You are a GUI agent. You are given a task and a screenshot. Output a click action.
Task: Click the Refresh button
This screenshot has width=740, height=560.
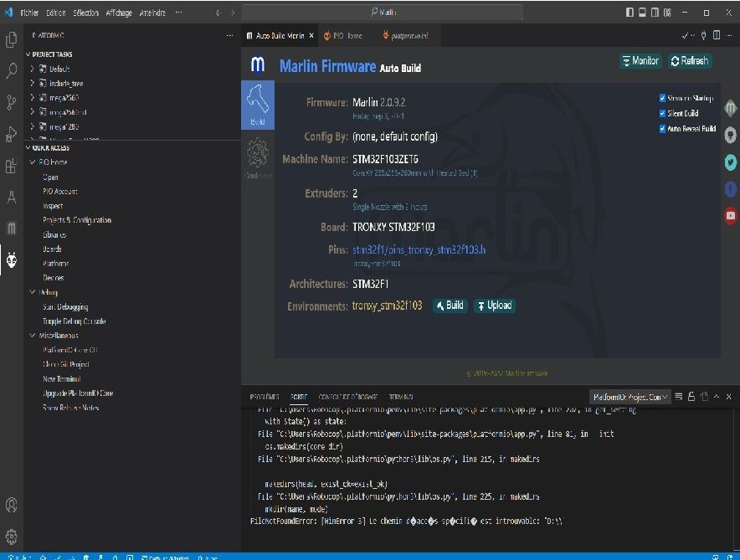click(x=690, y=61)
